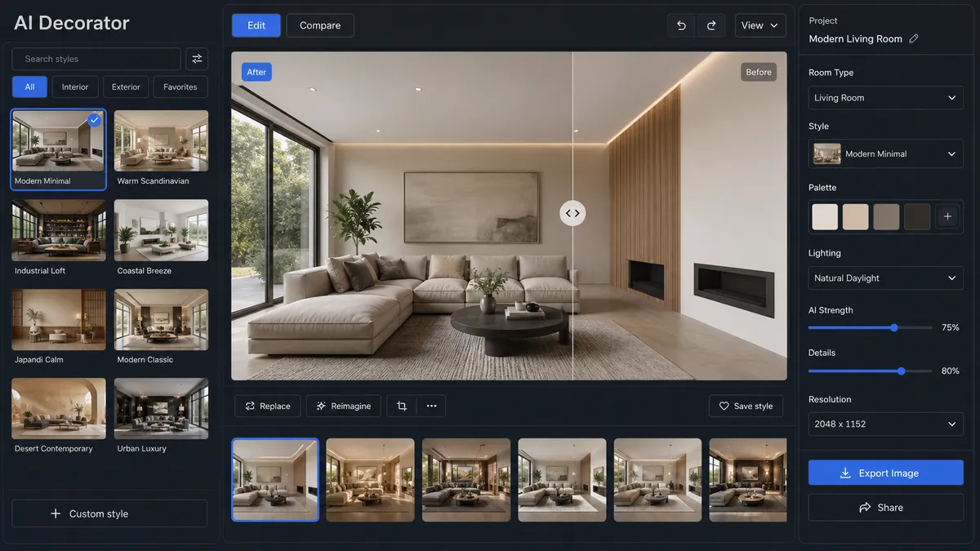This screenshot has height=551, width=980.
Task: Select the lightest cream palette swatch
Action: 825,217
